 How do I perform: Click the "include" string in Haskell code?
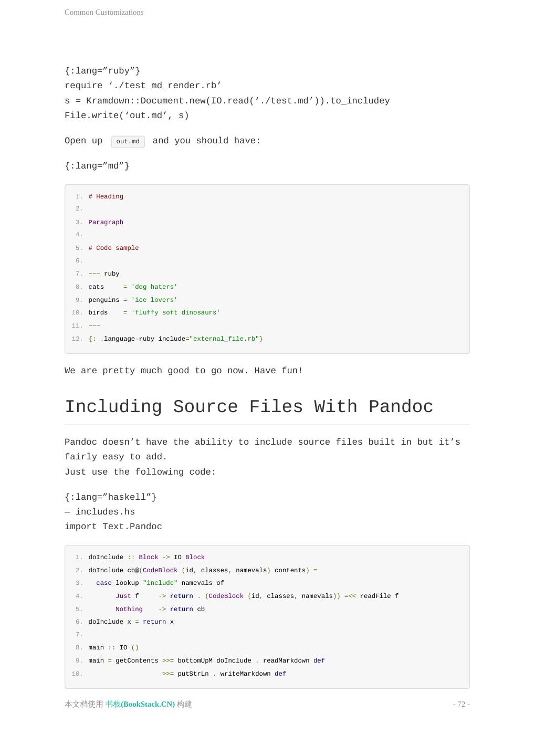click(160, 583)
